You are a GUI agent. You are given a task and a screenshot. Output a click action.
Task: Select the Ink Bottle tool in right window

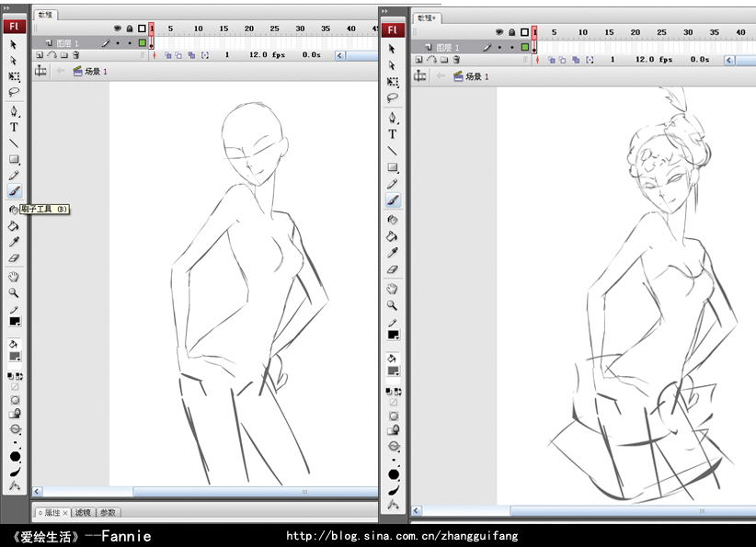point(393,220)
